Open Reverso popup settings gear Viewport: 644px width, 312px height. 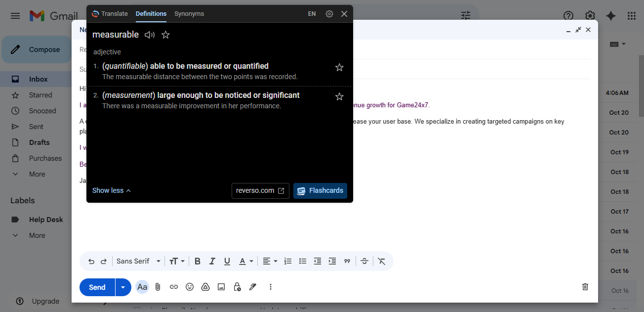[x=329, y=14]
